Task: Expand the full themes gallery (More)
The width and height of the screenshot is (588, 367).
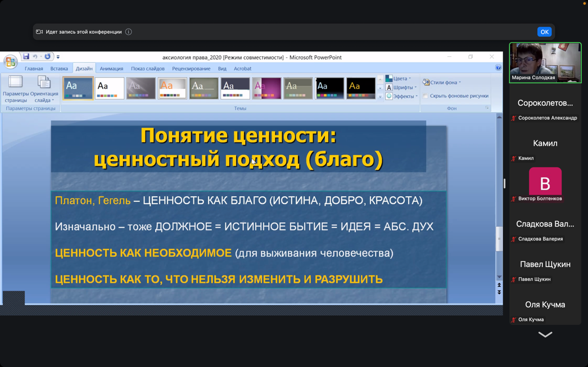Action: pos(380,96)
